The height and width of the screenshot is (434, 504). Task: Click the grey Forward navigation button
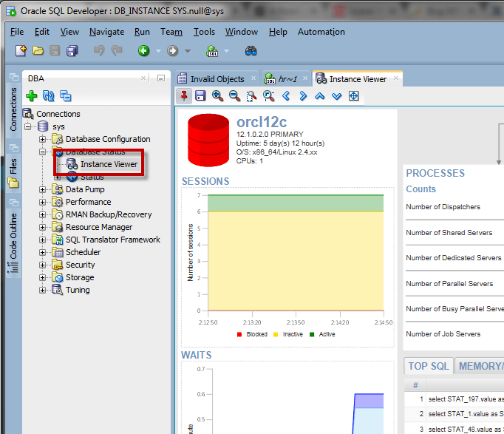[x=173, y=51]
